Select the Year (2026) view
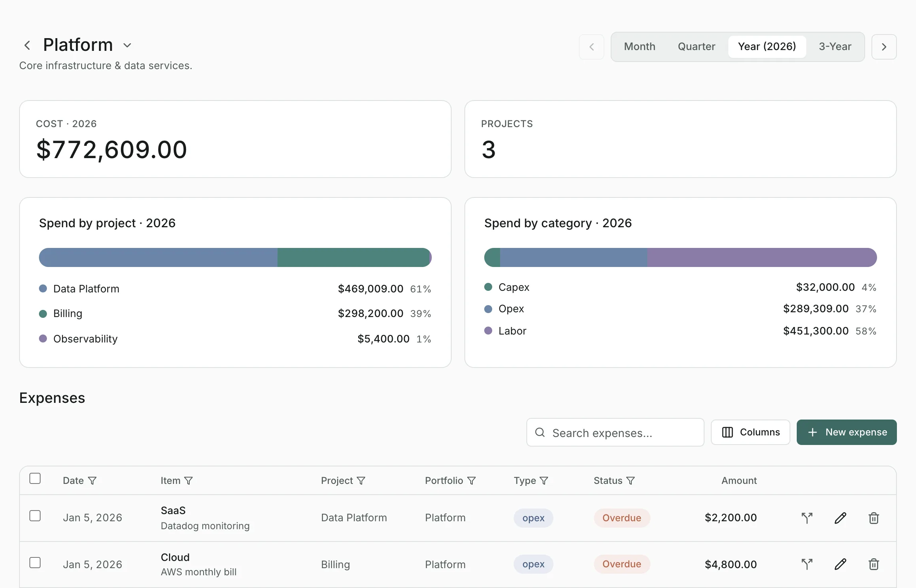 tap(767, 47)
